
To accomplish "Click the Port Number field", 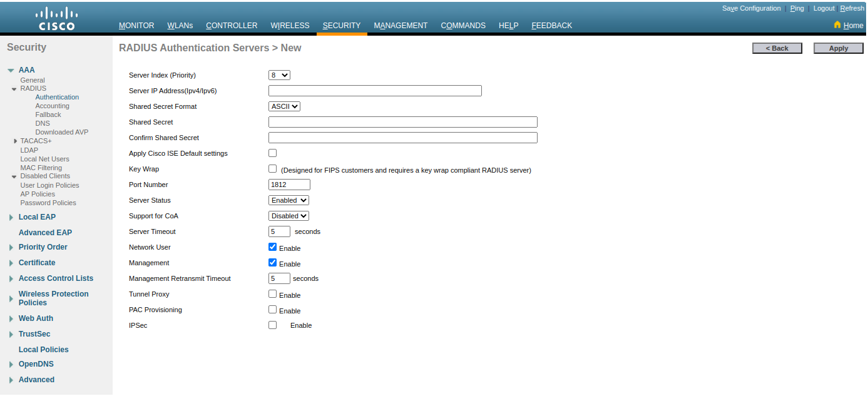I will (289, 185).
